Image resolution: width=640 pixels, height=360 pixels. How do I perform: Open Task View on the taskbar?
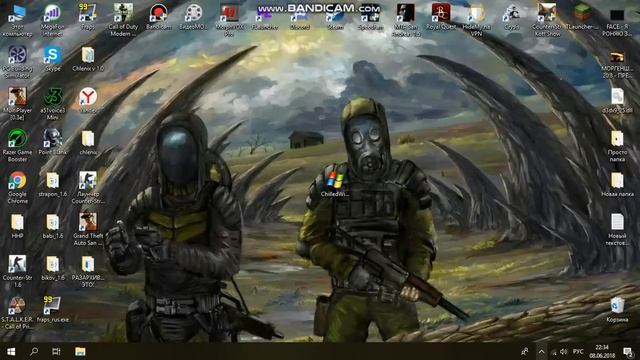point(56,351)
